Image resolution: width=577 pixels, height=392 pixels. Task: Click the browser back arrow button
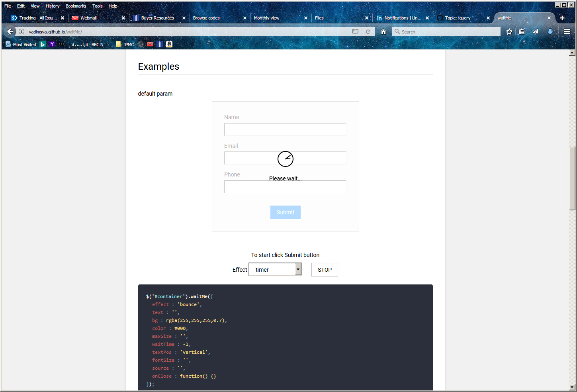pyautogui.click(x=10, y=31)
